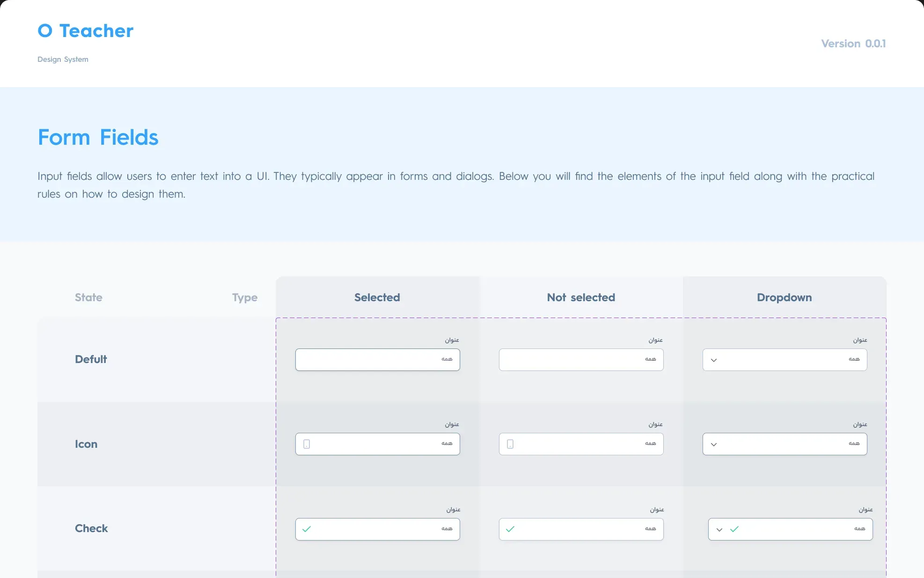Click the green checkmark in Selected Check field

307,529
